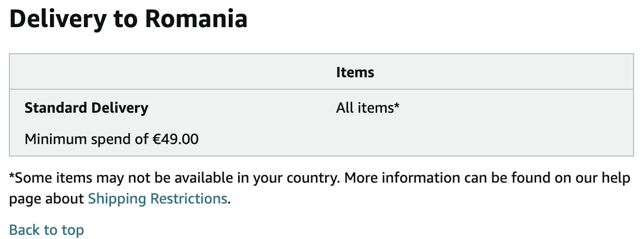Select the "Delivery to Romania" heading

click(128, 19)
